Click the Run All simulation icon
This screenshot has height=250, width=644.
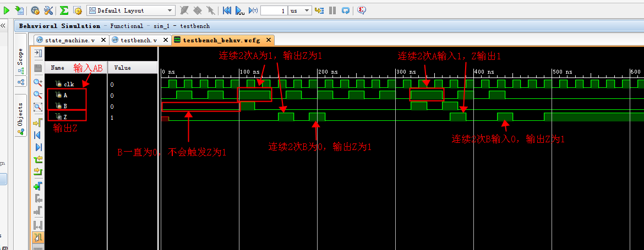pos(240,10)
